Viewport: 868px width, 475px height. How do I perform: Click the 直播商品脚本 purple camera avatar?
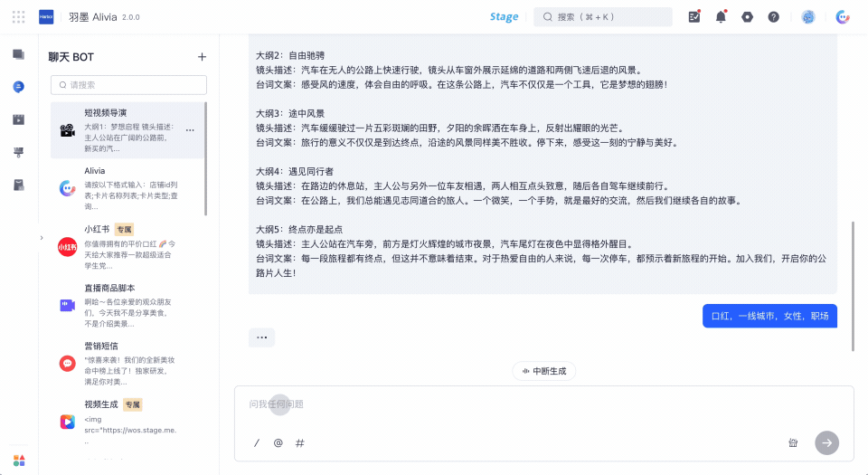tap(68, 305)
